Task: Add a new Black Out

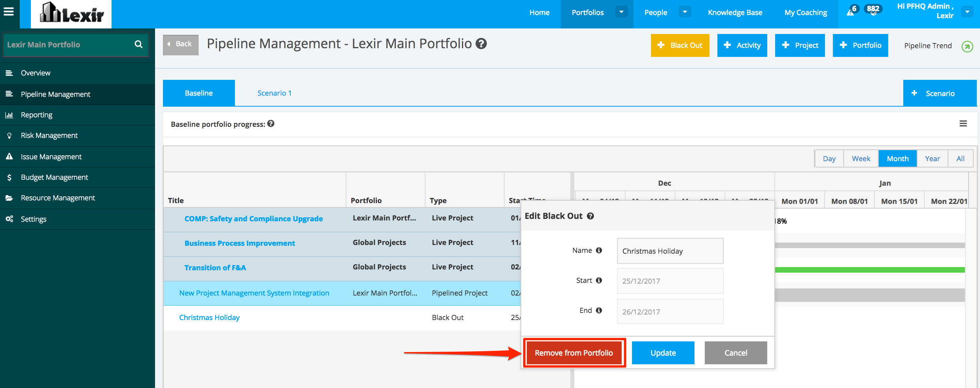Action: (x=680, y=45)
